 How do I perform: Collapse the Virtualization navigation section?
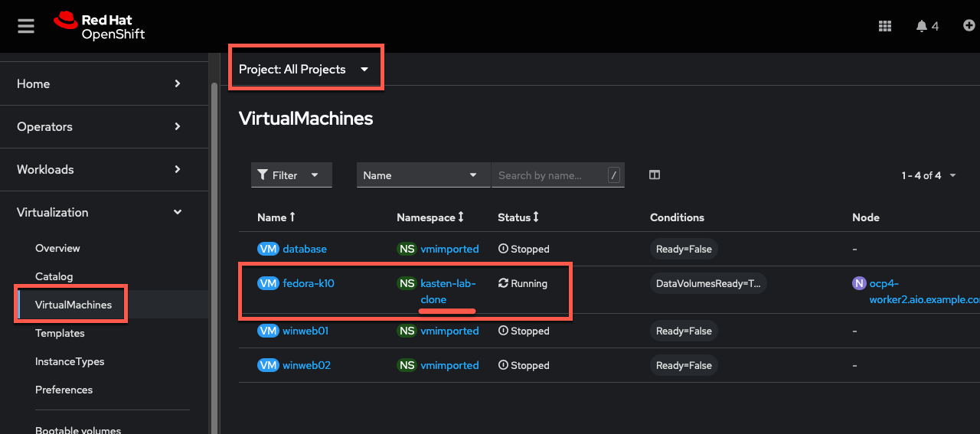[104, 212]
